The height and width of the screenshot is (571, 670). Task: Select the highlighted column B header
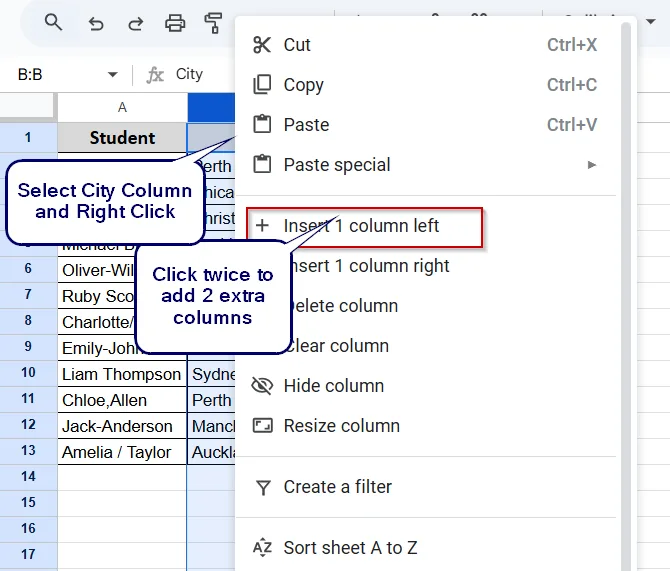coord(211,107)
